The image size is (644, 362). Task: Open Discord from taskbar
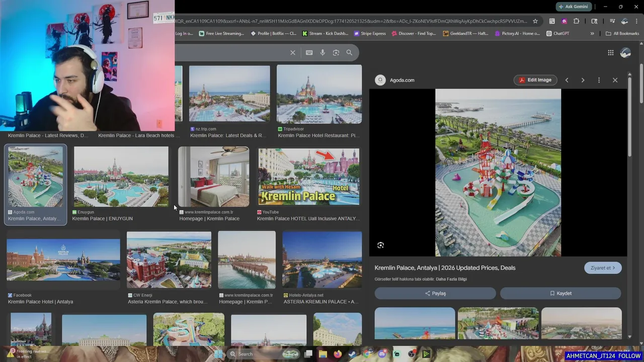click(382, 354)
